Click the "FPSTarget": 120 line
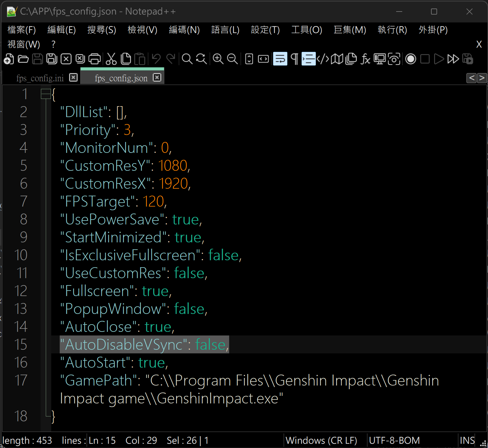This screenshot has width=488, height=448. click(113, 201)
